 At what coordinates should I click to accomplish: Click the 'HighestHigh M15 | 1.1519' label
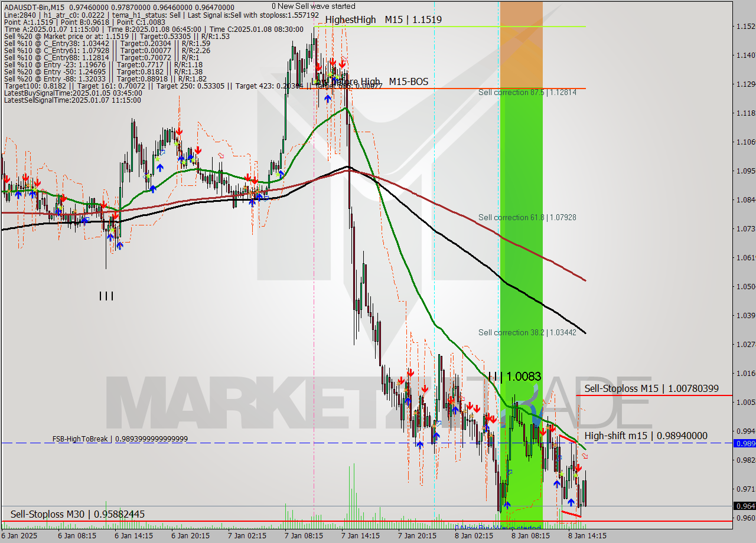[383, 19]
